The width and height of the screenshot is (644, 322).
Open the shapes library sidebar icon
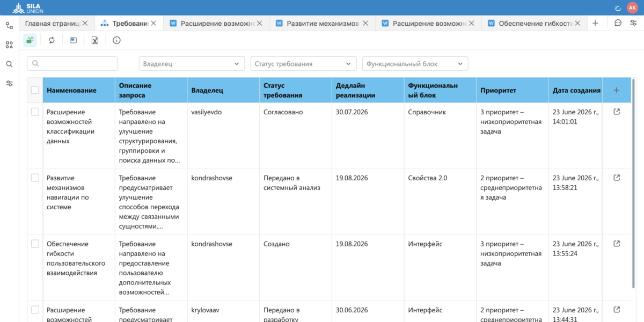[9, 45]
